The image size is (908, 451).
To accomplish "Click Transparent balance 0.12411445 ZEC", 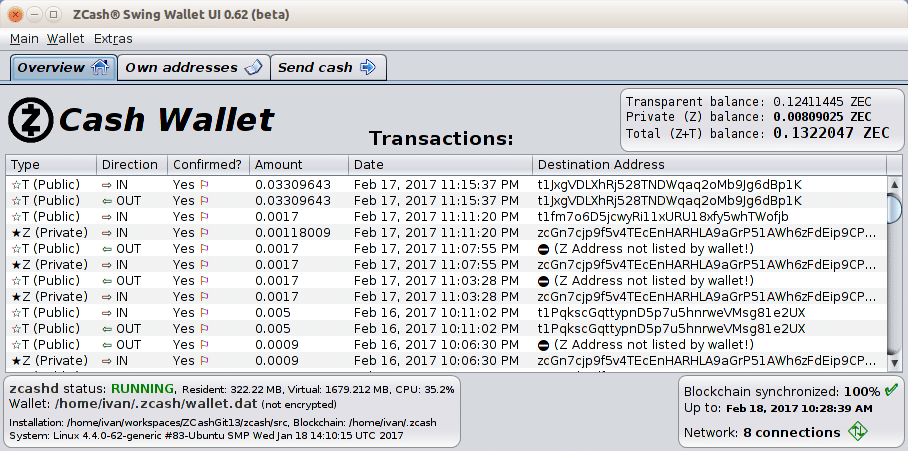I will click(x=748, y=102).
